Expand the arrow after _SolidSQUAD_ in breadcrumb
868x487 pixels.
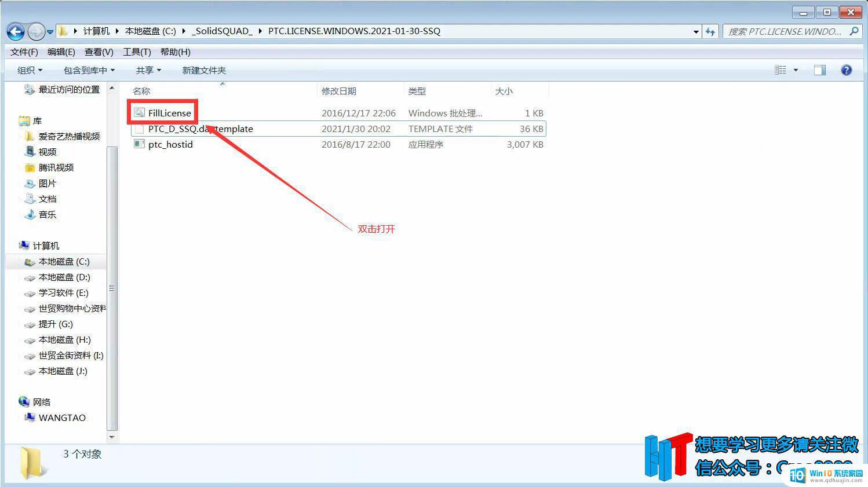tap(259, 31)
